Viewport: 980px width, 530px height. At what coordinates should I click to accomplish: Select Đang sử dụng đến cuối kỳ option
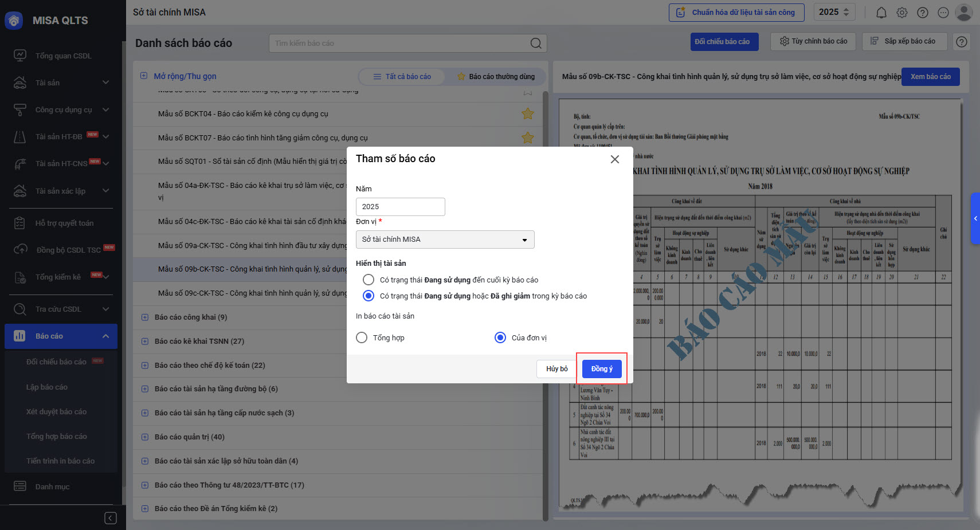[369, 280]
